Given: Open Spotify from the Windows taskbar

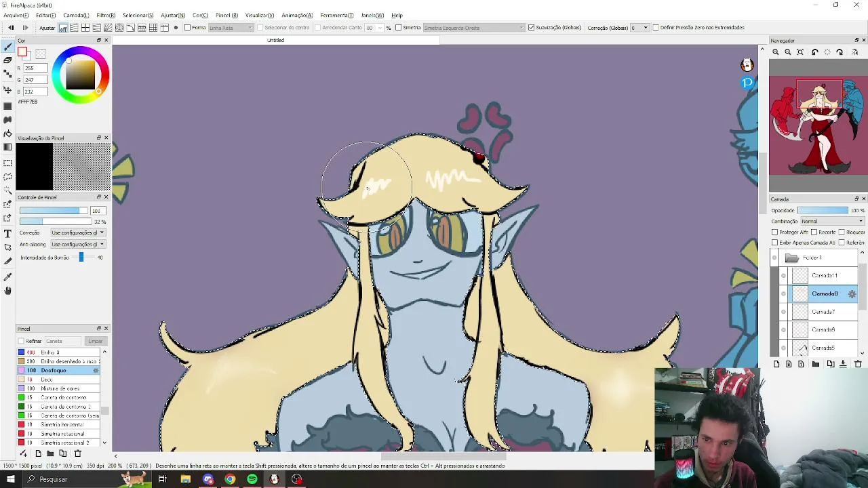Looking at the screenshot, I should [252, 479].
